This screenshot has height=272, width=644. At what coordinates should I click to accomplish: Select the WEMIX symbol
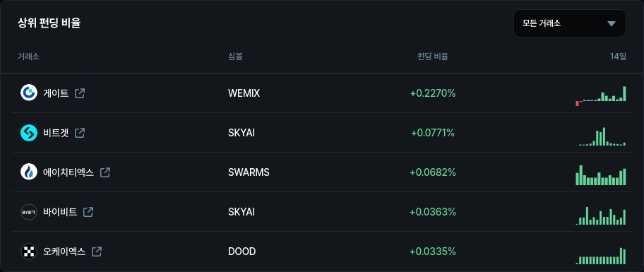coord(244,94)
